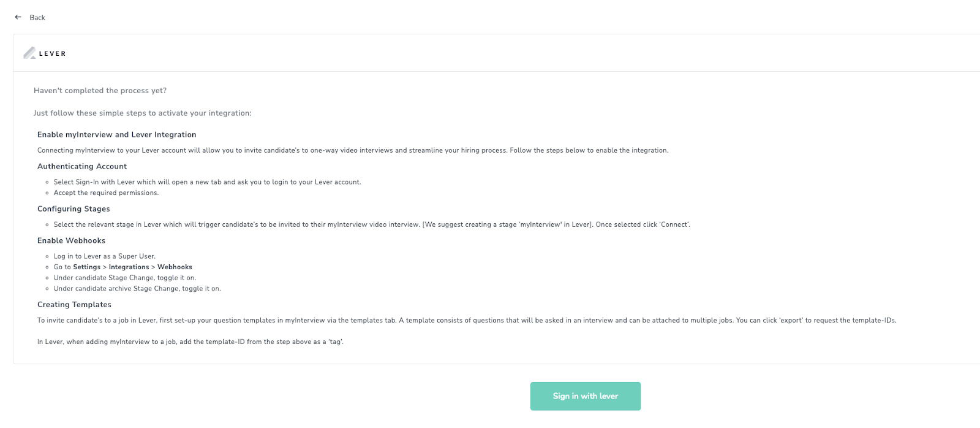Click the LEVER wordmark text
The height and width of the screenshot is (428, 980).
coord(53,54)
